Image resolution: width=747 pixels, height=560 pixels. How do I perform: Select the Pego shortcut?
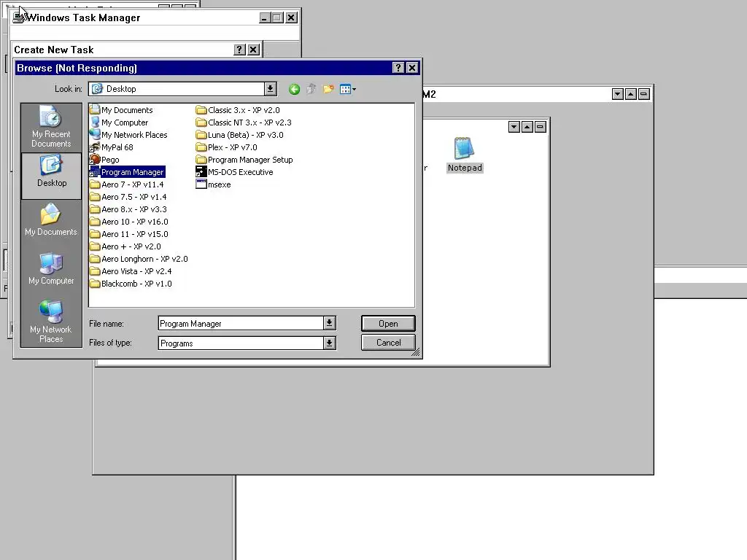pyautogui.click(x=104, y=160)
